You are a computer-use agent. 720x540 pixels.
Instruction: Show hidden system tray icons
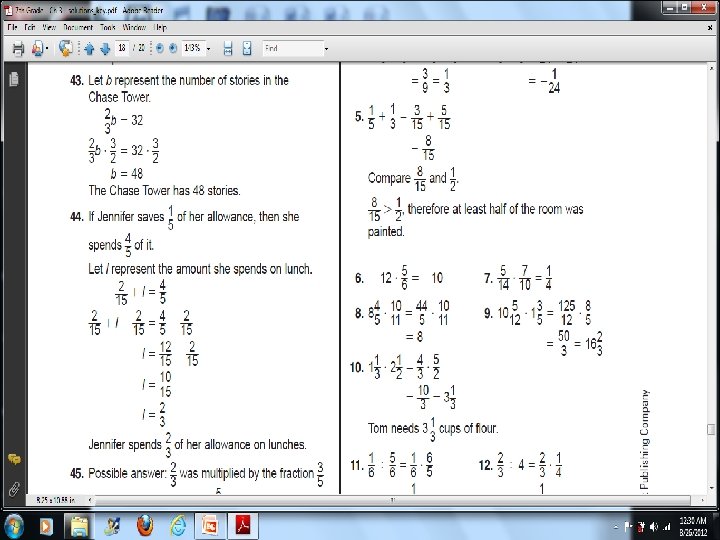[615, 527]
